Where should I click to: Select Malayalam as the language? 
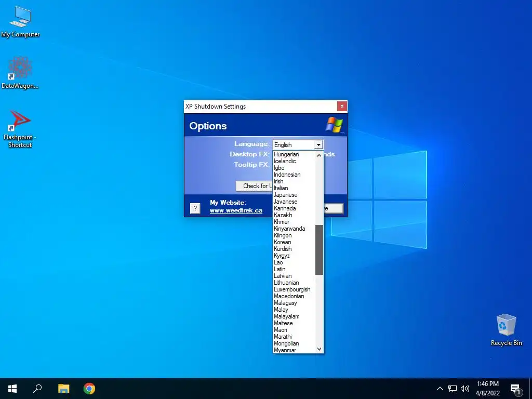(295, 316)
